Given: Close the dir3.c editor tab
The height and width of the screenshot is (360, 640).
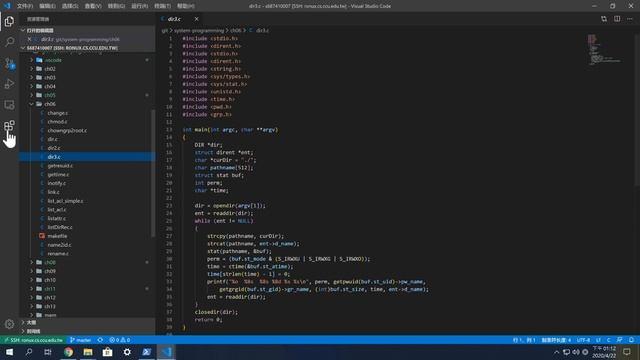Looking at the screenshot, I should pos(196,19).
